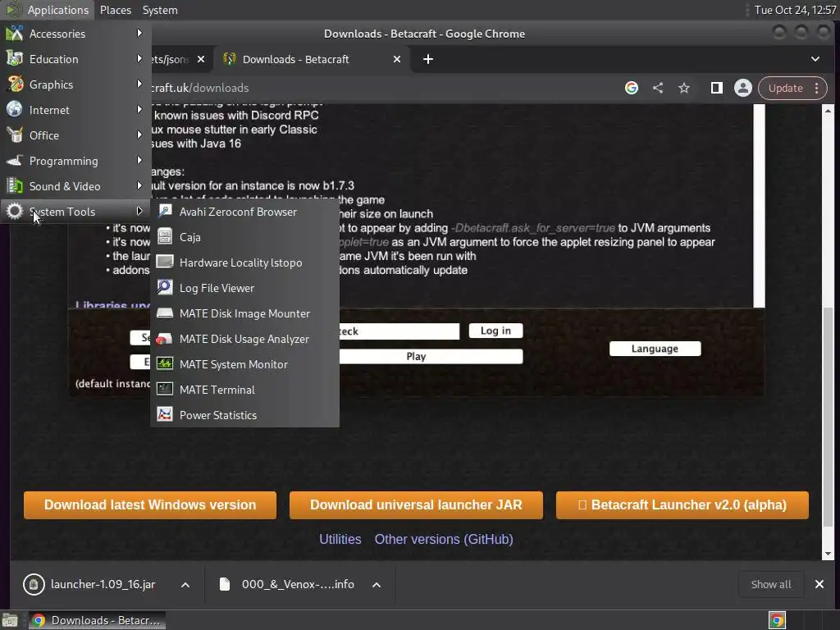Click the Avahi Zeroconf Browser icon
Screen dimensions: 840x630
coord(164,212)
